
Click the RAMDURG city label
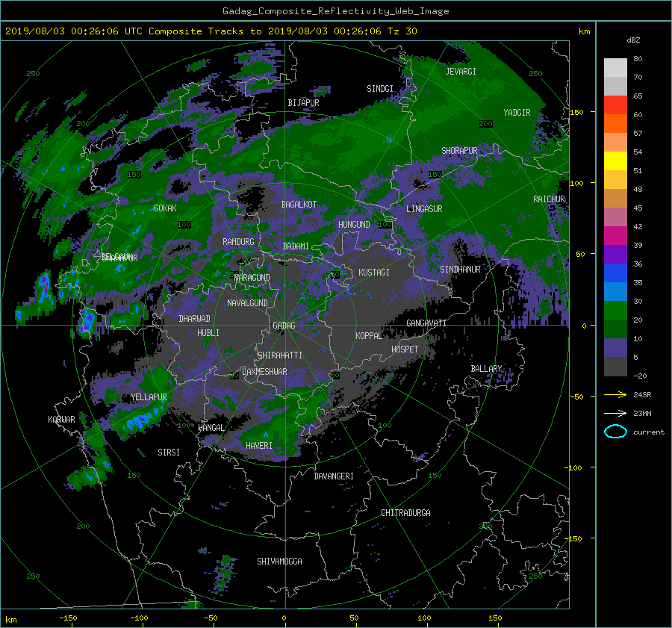point(238,242)
